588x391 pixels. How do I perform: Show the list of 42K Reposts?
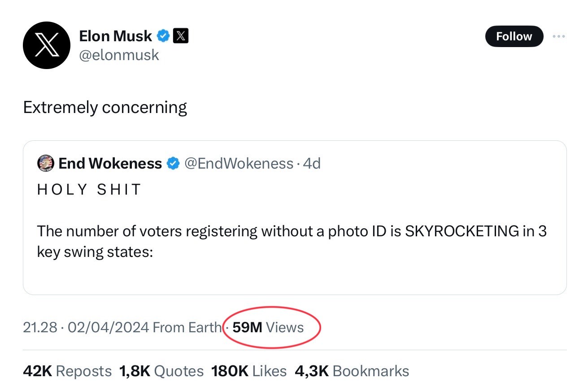[x=67, y=371]
